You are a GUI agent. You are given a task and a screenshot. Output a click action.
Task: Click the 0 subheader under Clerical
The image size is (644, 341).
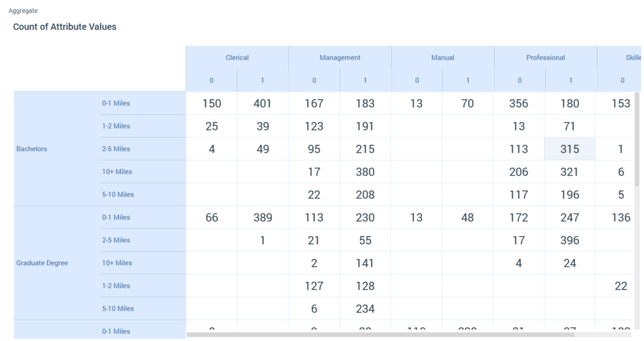(211, 80)
